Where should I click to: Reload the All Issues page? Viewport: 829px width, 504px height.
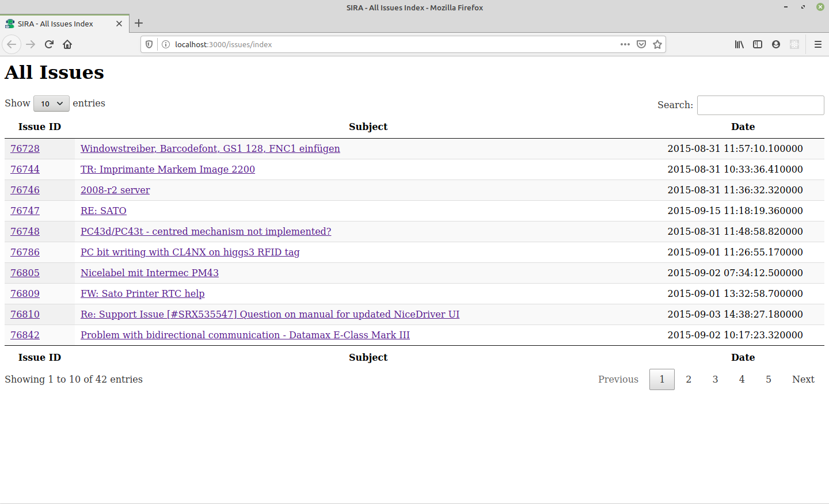click(49, 44)
